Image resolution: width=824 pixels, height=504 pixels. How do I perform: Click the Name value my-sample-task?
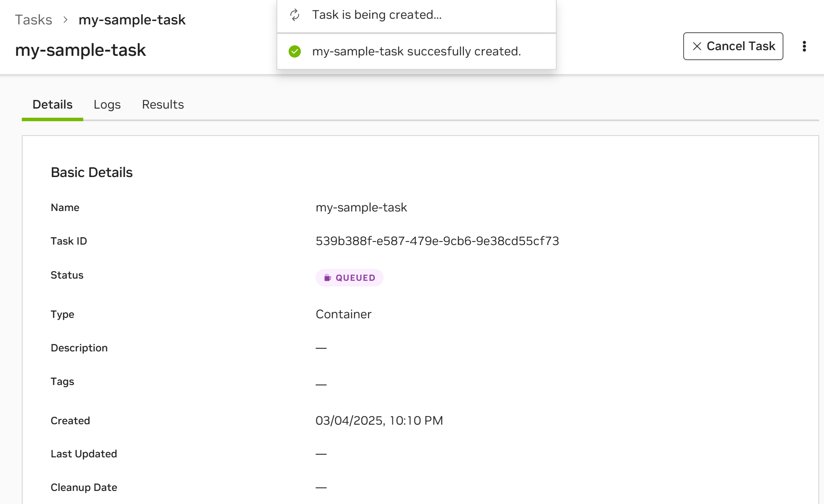pos(361,208)
